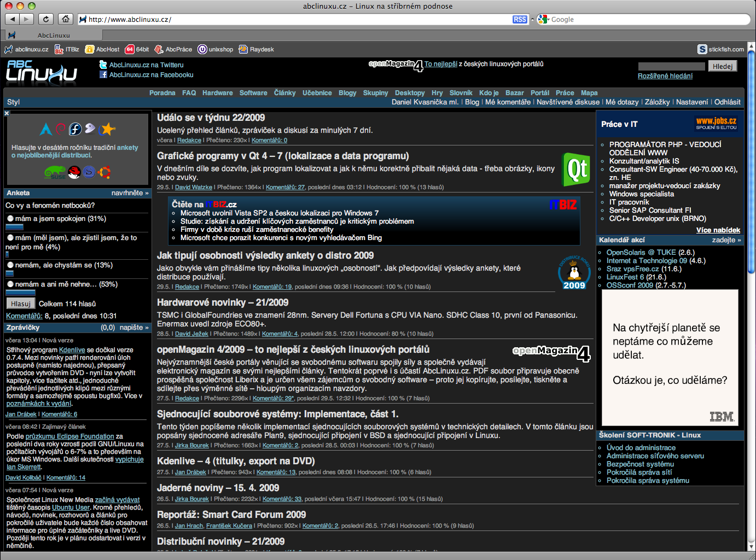Click the www.jobs.cz logo
The width and height of the screenshot is (756, 560).
716,123
